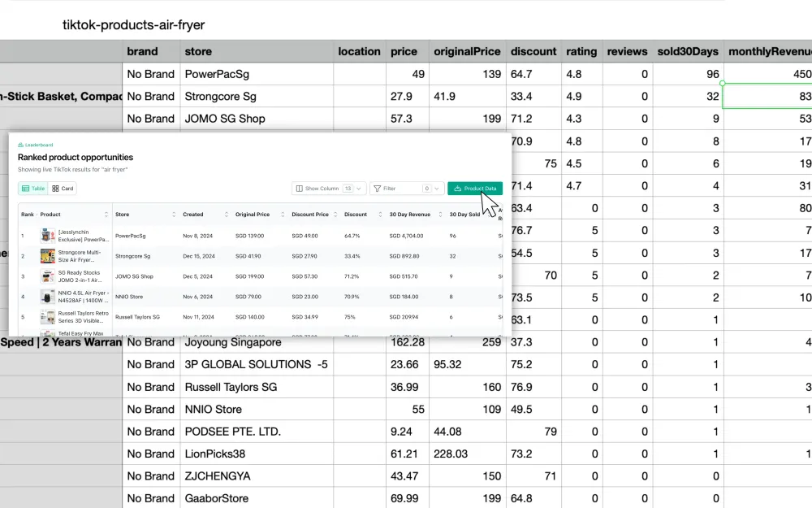This screenshot has height=508, width=812.
Task: Click the monthlyRevenue column header
Action: (x=768, y=51)
